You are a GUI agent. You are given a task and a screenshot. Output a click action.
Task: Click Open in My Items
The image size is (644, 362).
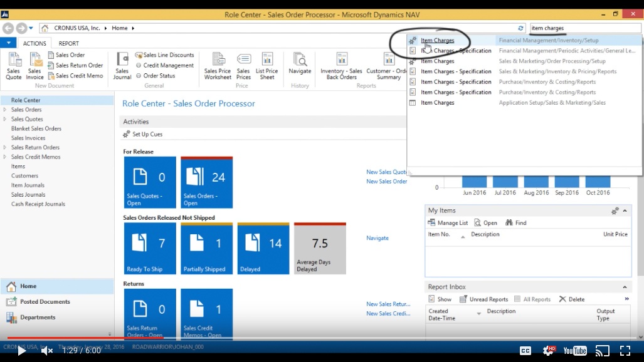(x=485, y=222)
